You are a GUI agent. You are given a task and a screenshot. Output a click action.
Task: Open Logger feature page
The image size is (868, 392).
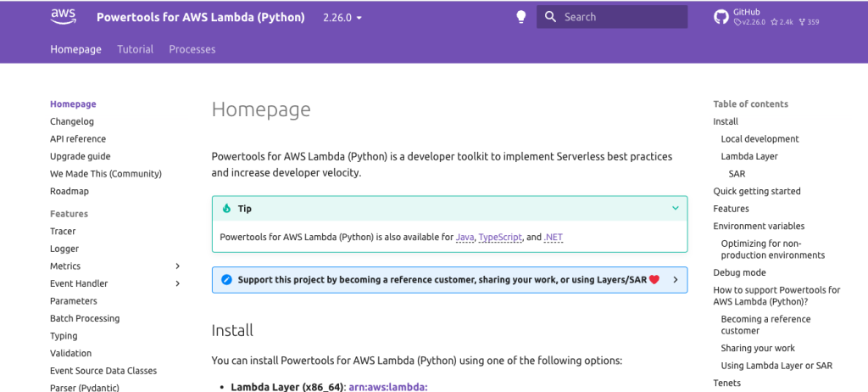click(x=64, y=249)
